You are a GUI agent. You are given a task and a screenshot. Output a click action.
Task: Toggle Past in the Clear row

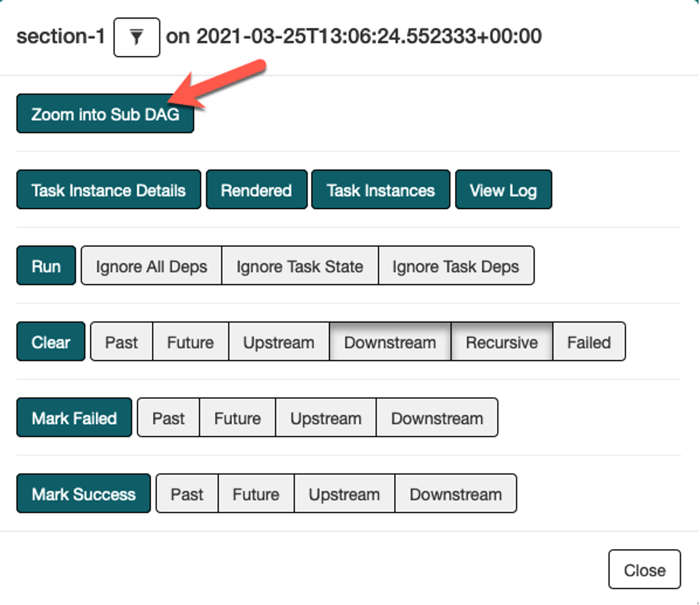121,342
